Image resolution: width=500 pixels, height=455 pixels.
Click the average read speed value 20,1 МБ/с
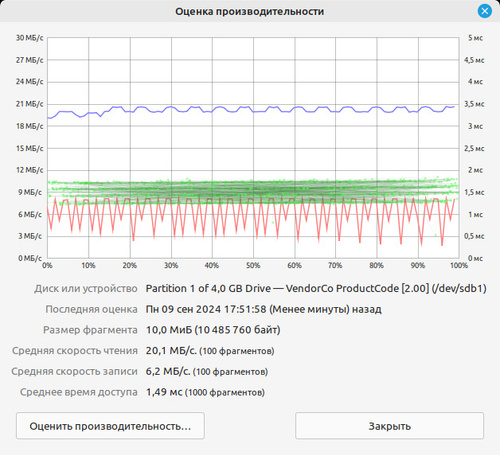pos(171,351)
